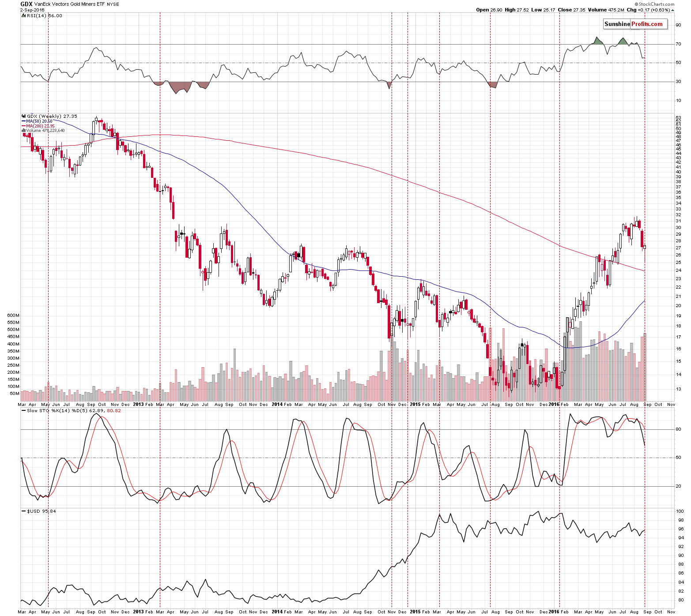Click the 'Volume 475,228,640' legend text
This screenshot has width=691, height=616.
(x=45, y=131)
